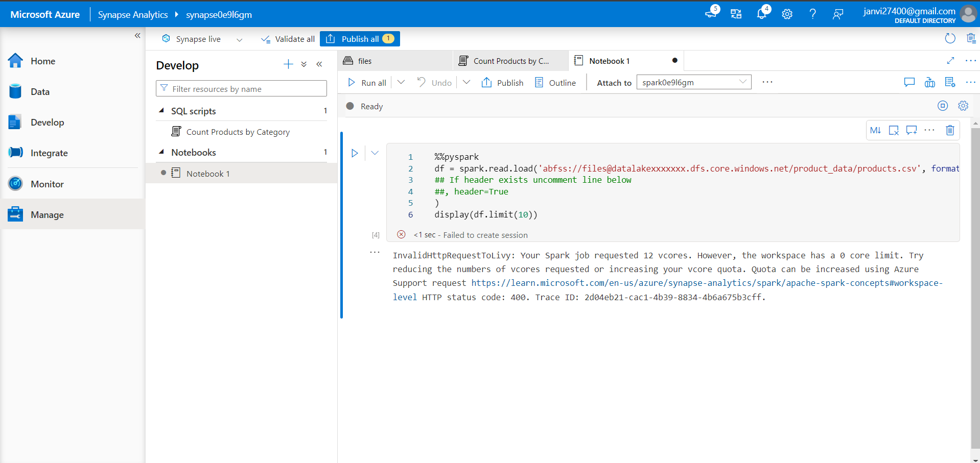Open notebook comments pane icon
This screenshot has height=463, width=980.
(909, 82)
